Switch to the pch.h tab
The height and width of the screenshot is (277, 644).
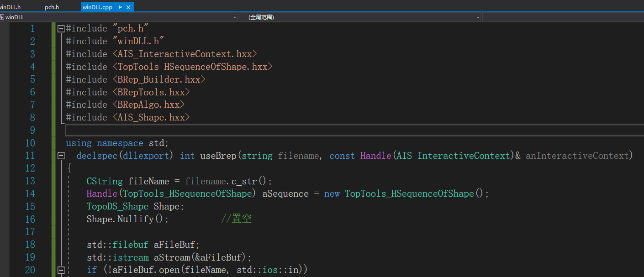[x=52, y=7]
